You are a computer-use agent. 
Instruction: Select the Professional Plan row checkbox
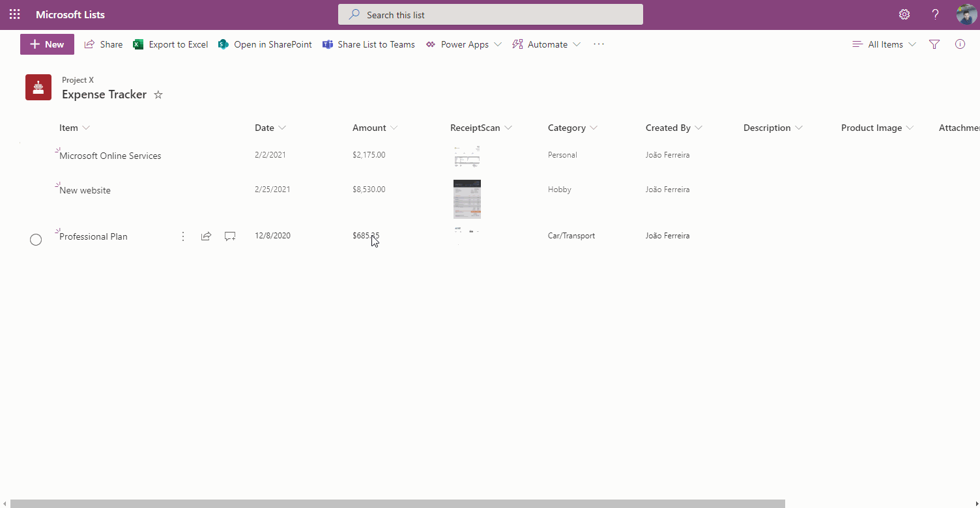coord(36,240)
